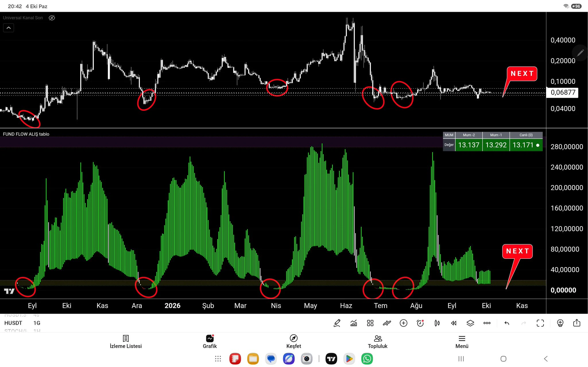Redo the last undone action

point(523,323)
